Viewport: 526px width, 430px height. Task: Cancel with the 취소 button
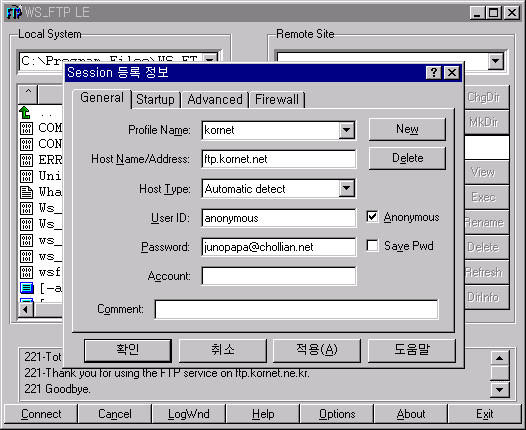click(222, 350)
